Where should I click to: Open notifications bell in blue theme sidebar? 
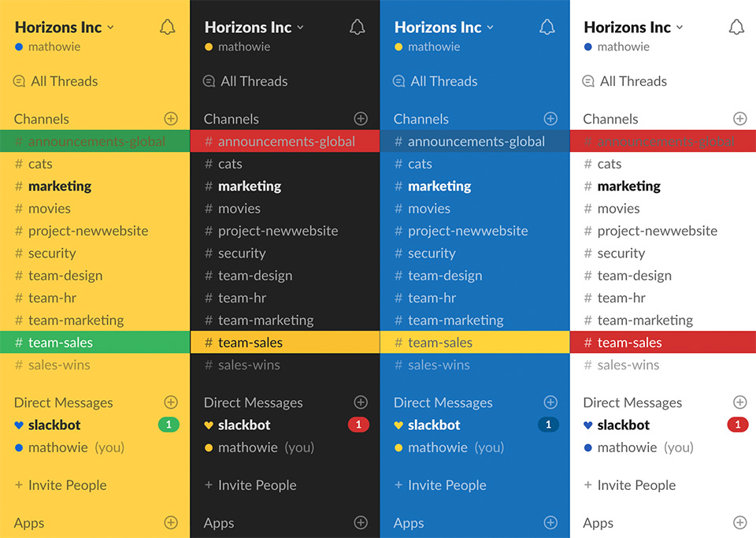[547, 27]
